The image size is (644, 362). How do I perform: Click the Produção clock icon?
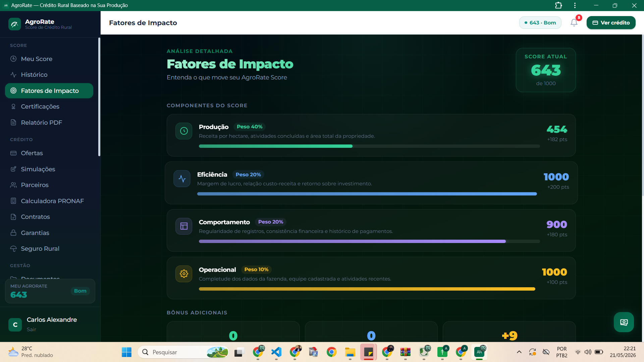click(184, 131)
